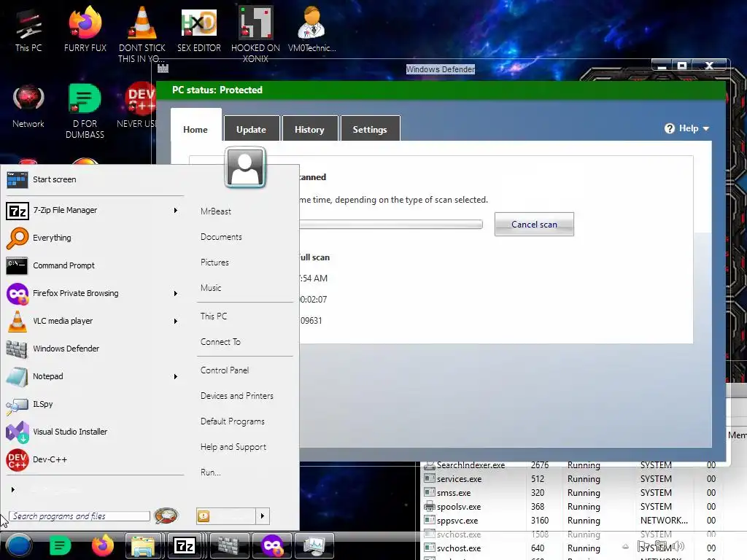The image size is (747, 560).
Task: Switch to Windows Defender Update tab
Action: coord(251,128)
